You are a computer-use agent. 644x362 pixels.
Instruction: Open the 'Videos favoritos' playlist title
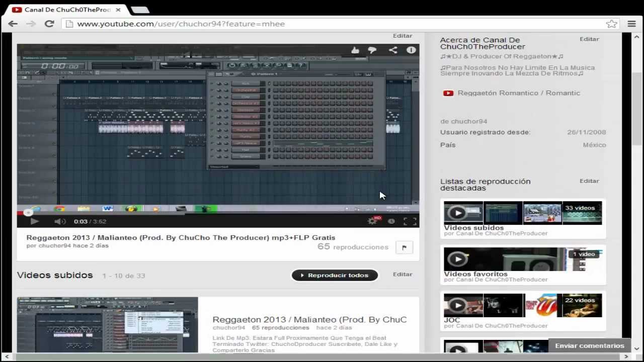coord(475,274)
